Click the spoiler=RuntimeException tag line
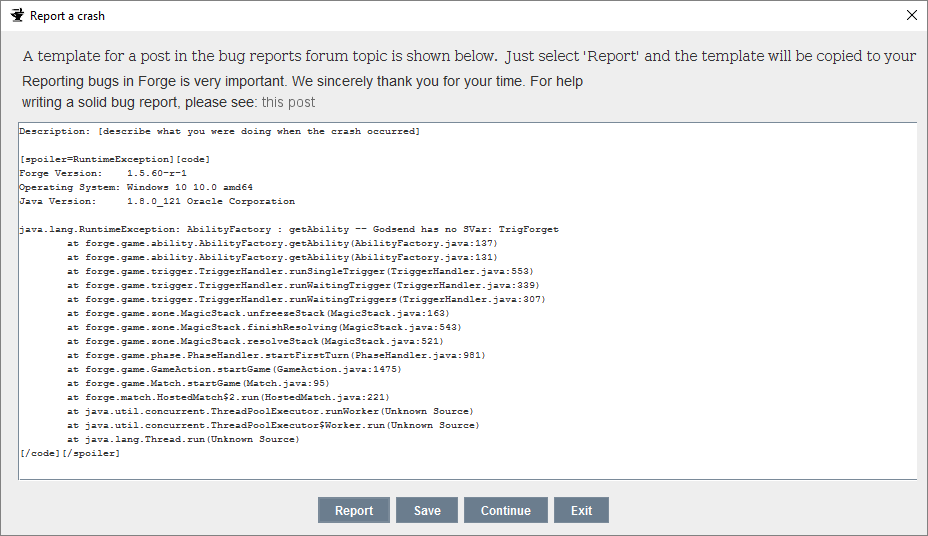 pyautogui.click(x=114, y=159)
